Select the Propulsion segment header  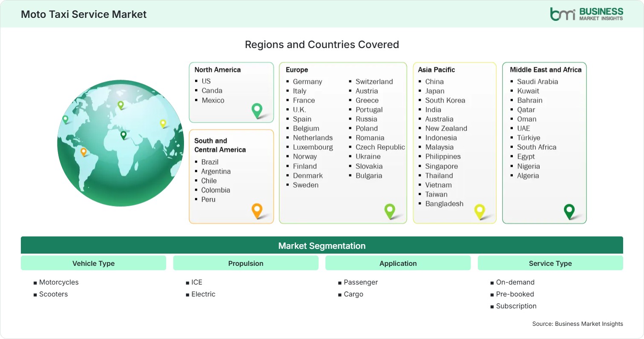[x=246, y=263]
